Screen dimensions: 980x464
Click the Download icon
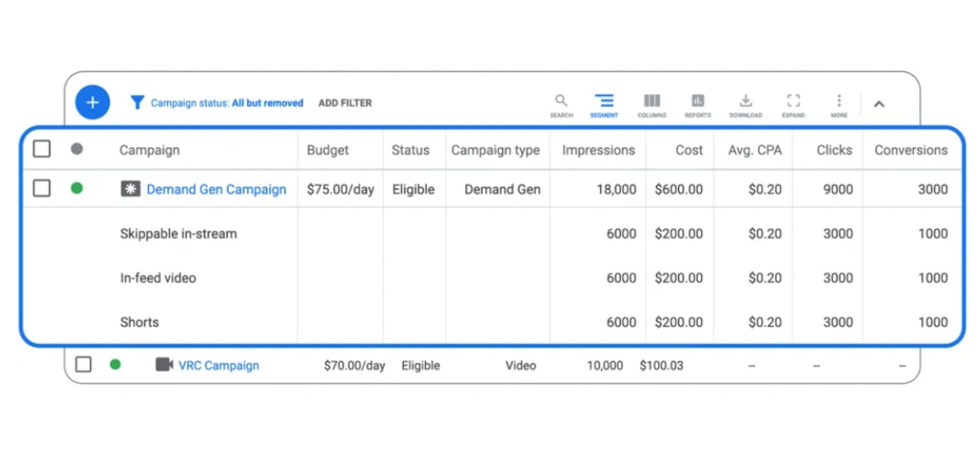tap(745, 105)
